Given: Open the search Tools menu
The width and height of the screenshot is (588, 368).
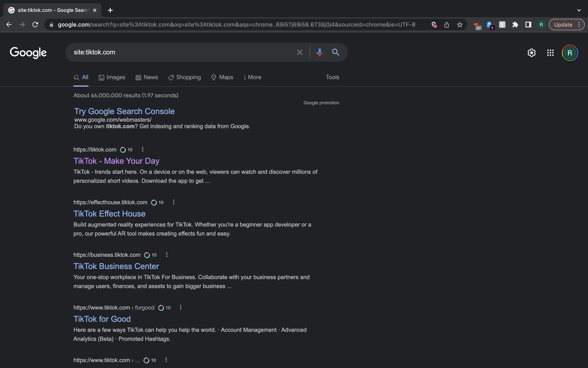Looking at the screenshot, I should (332, 77).
